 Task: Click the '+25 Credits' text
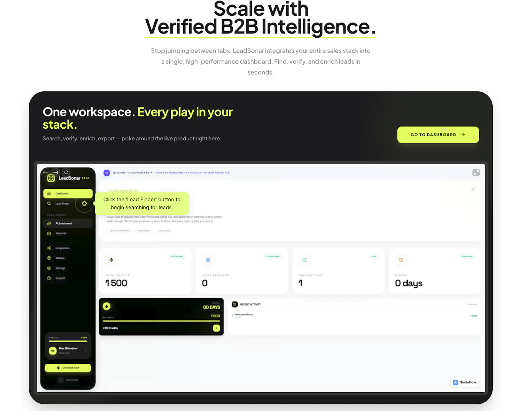point(110,328)
